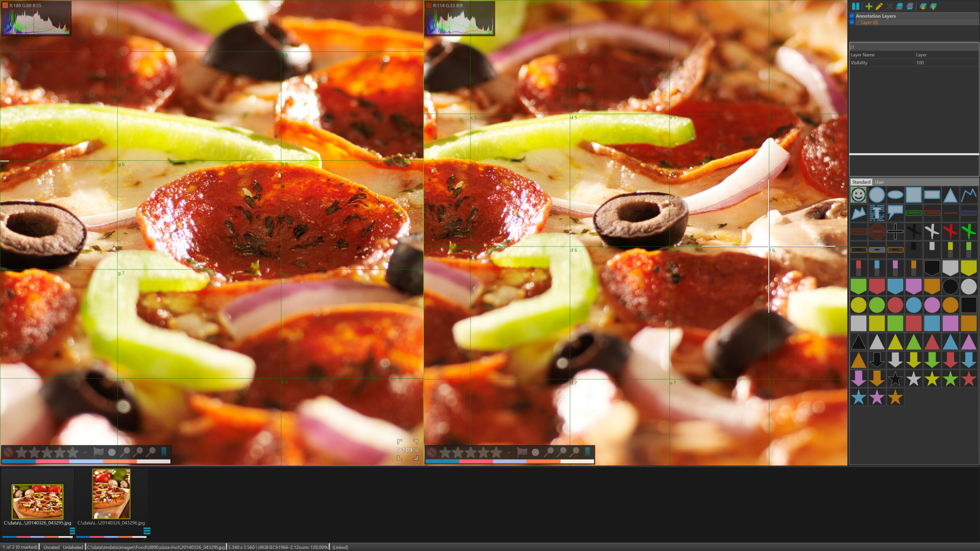The image size is (980, 551).
Task: Select the pink color label in left viewer
Action: 52,461
